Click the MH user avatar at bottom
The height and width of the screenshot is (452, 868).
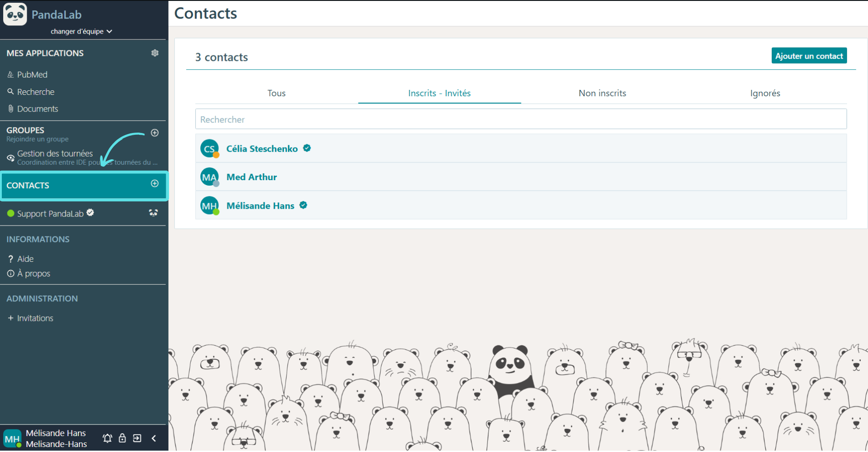coord(12,439)
